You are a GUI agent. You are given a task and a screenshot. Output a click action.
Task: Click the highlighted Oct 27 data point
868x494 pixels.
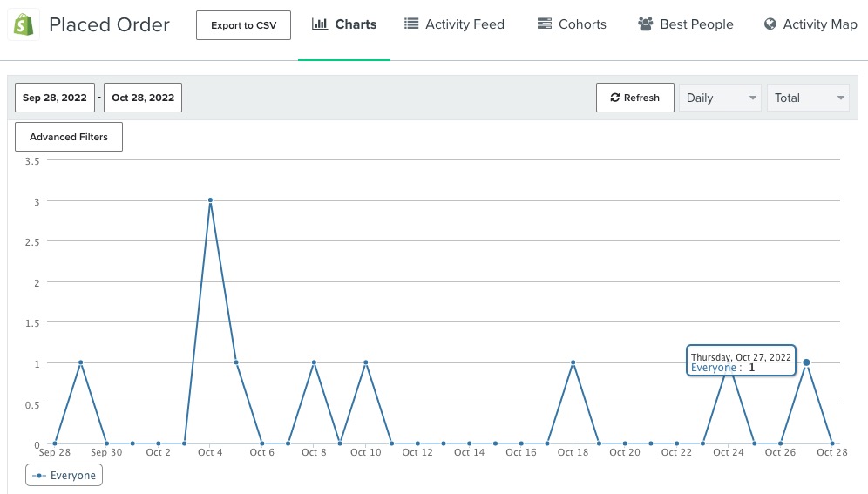pyautogui.click(x=806, y=362)
